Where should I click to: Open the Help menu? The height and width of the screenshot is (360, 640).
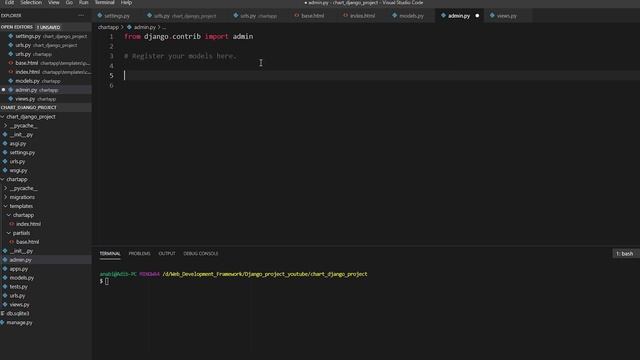[x=126, y=2]
